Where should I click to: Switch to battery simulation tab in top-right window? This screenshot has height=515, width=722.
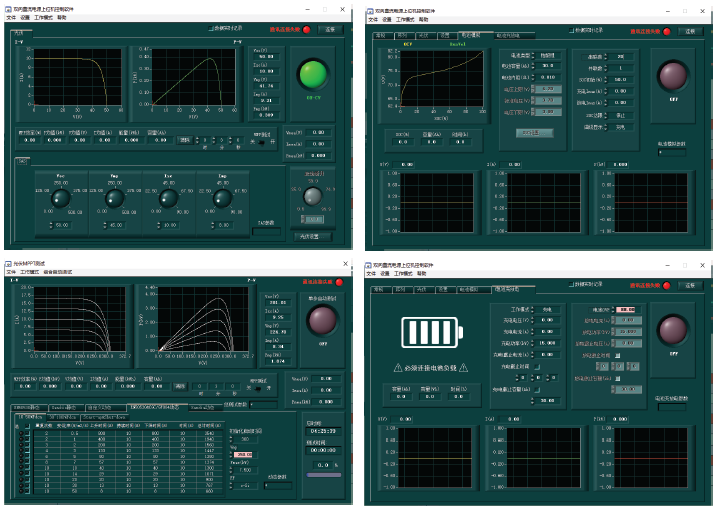[x=469, y=35]
